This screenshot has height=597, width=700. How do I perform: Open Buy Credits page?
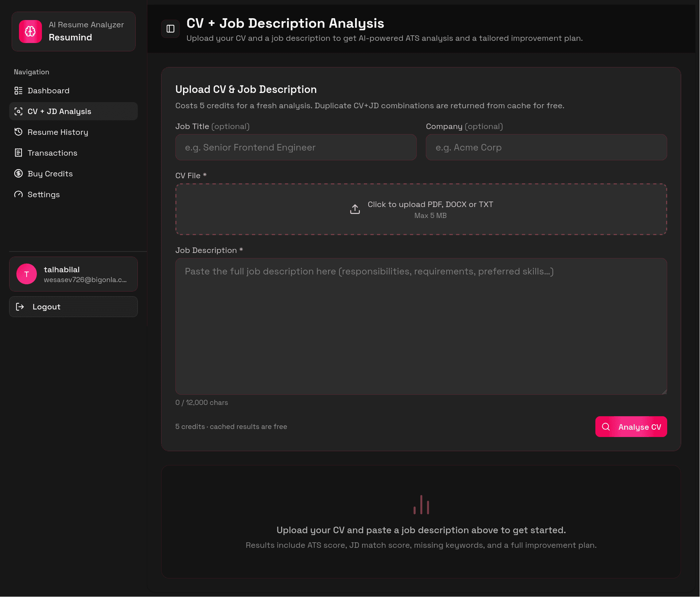(x=73, y=173)
